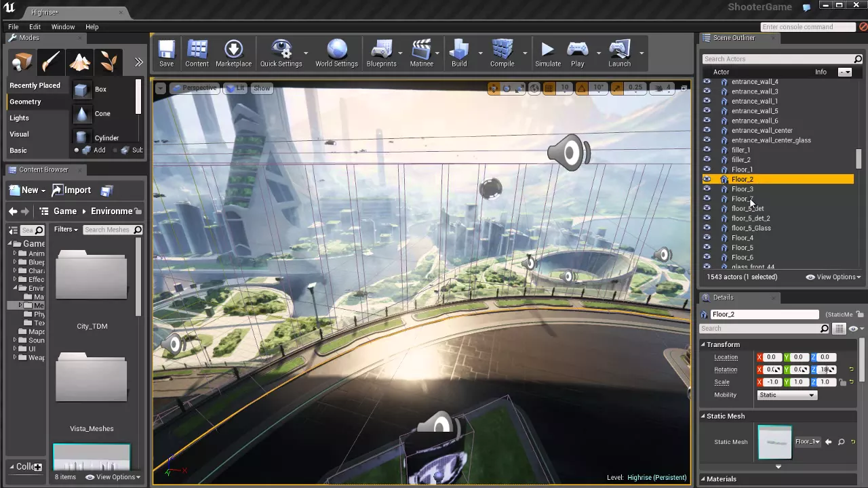
Task: Open the Window menu
Action: (x=63, y=27)
